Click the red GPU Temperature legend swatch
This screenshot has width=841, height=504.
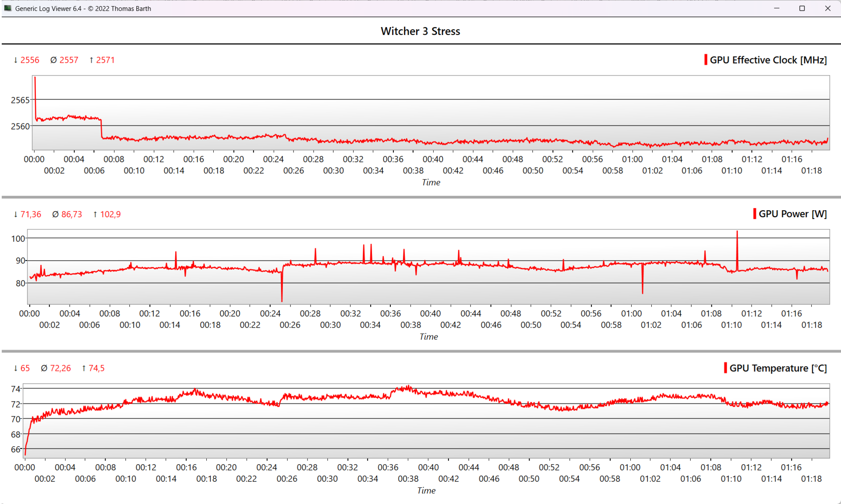pos(725,368)
